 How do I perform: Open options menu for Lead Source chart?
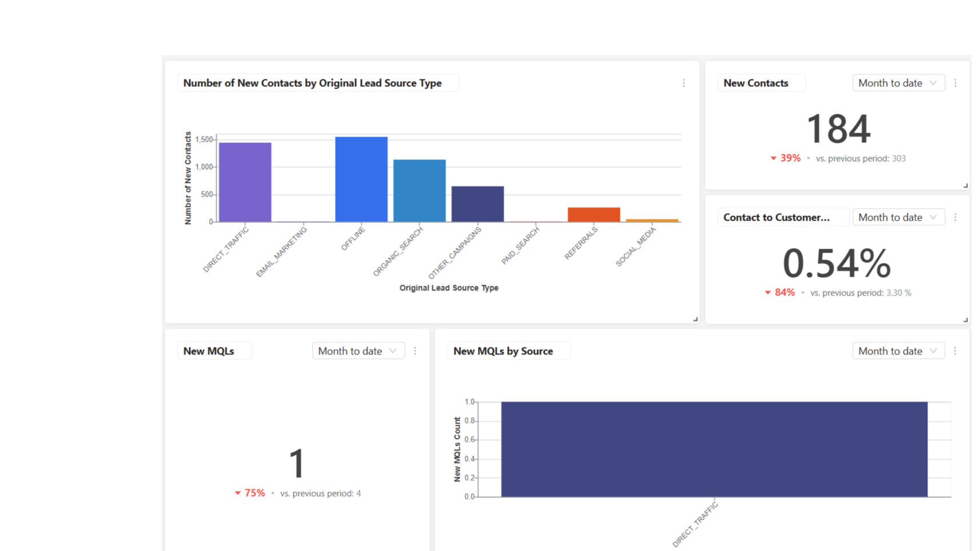(x=683, y=83)
